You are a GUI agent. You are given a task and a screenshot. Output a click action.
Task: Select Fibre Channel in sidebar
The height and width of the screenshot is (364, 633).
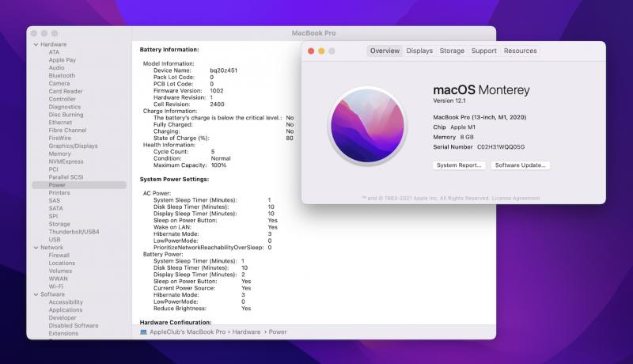67,131
